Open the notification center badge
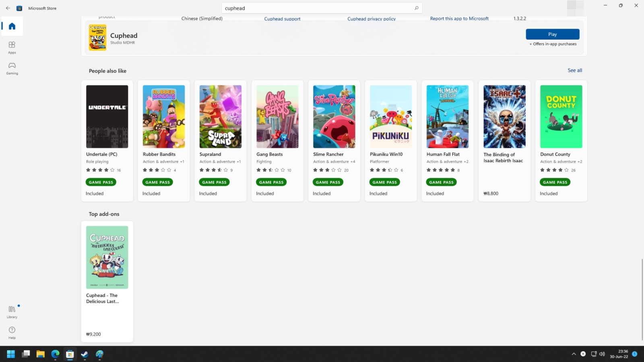This screenshot has width=644, height=362. click(x=635, y=354)
